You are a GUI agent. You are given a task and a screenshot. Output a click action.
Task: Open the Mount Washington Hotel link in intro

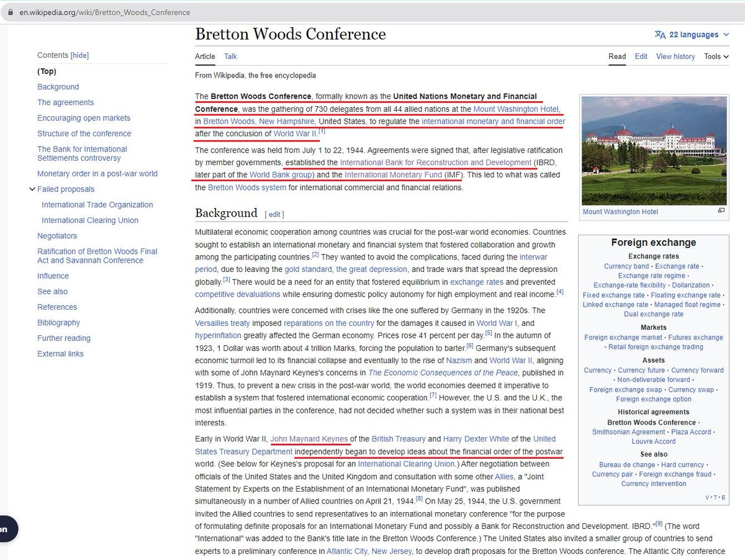point(518,109)
